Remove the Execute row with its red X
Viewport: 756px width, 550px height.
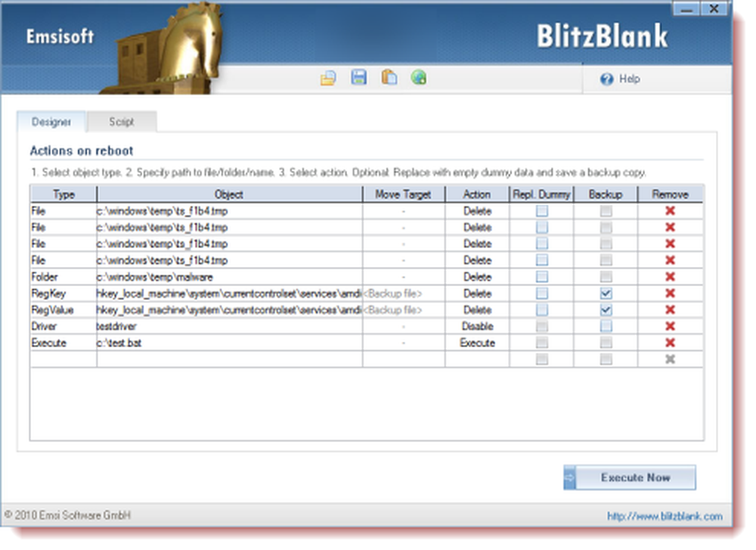click(670, 343)
